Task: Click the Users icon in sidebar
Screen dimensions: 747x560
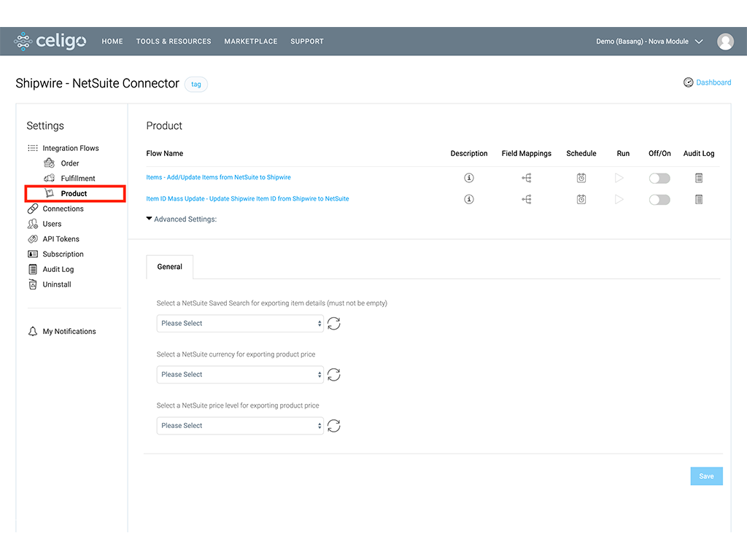Action: click(32, 224)
